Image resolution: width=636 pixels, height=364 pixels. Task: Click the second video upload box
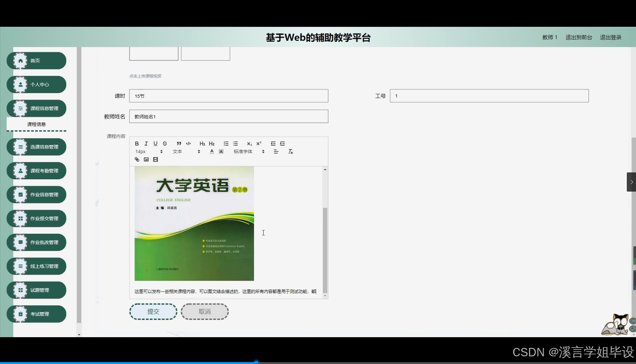pyautogui.click(x=206, y=54)
